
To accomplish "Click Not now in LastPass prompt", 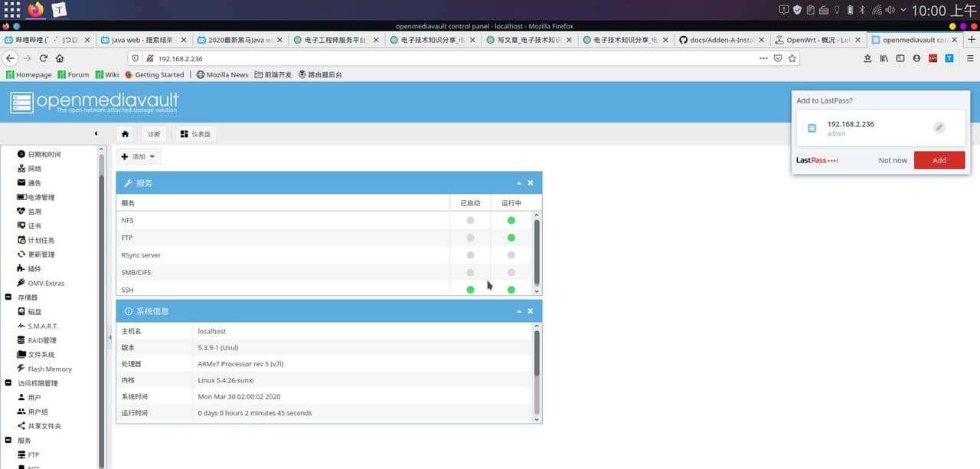I will pos(893,160).
